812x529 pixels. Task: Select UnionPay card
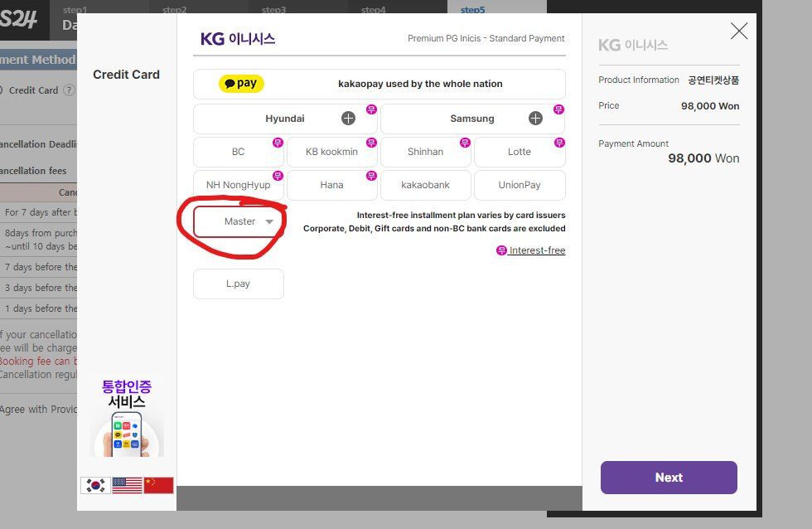click(520, 185)
